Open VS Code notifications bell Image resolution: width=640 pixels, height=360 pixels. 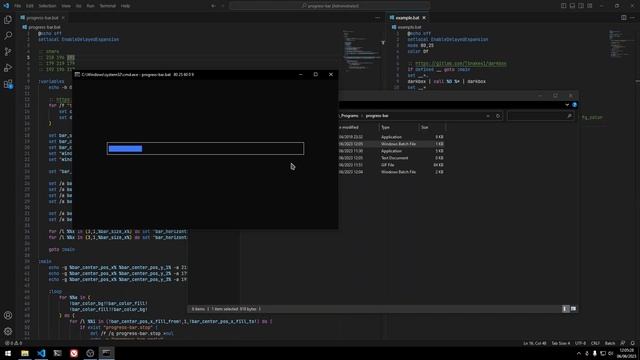(633, 343)
